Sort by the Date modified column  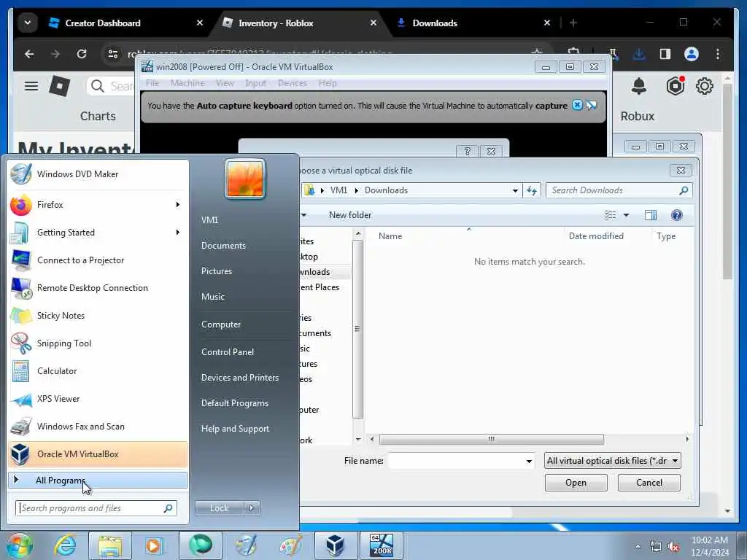point(596,236)
